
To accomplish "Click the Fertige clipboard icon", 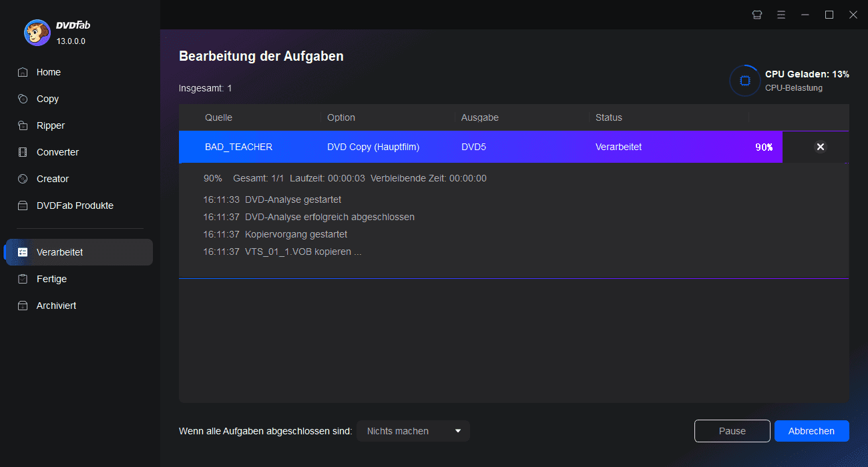I will (23, 279).
